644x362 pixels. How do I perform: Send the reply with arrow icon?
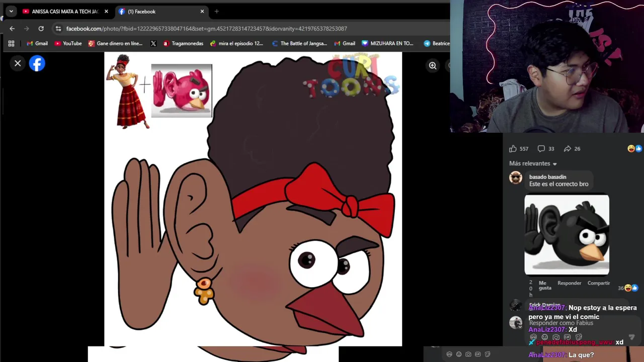pos(632,337)
